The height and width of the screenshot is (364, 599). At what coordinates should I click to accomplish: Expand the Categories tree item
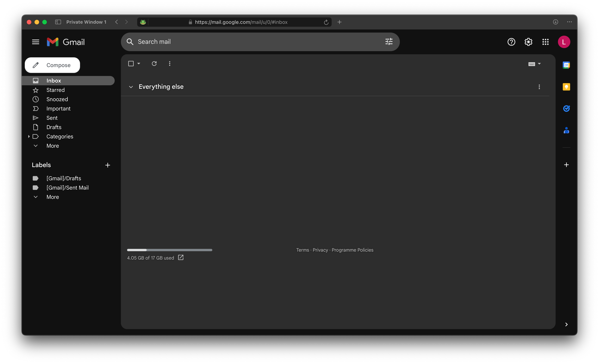click(x=29, y=136)
